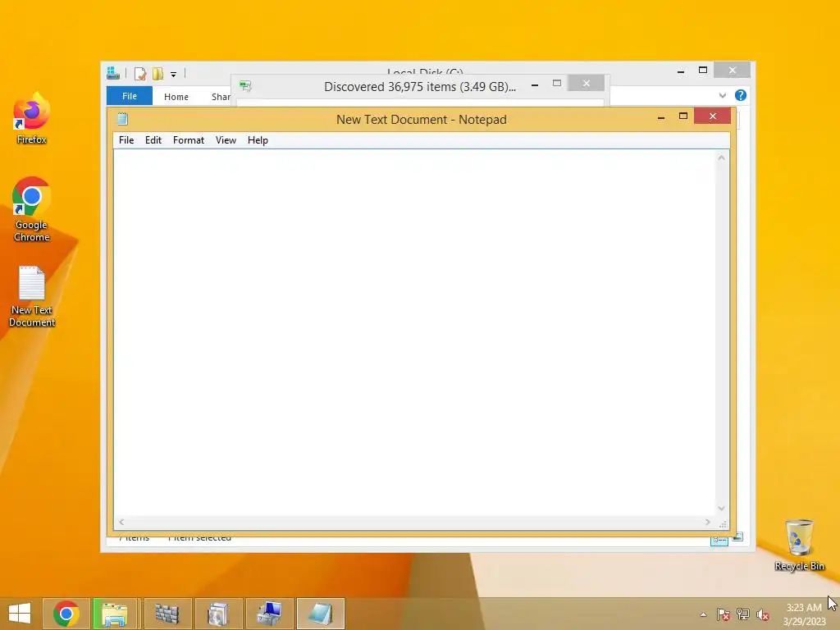Open the File menu in Notepad

tap(126, 140)
